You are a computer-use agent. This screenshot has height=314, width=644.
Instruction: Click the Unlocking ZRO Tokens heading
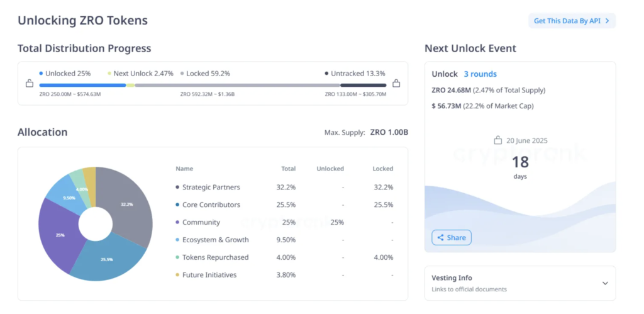click(82, 21)
